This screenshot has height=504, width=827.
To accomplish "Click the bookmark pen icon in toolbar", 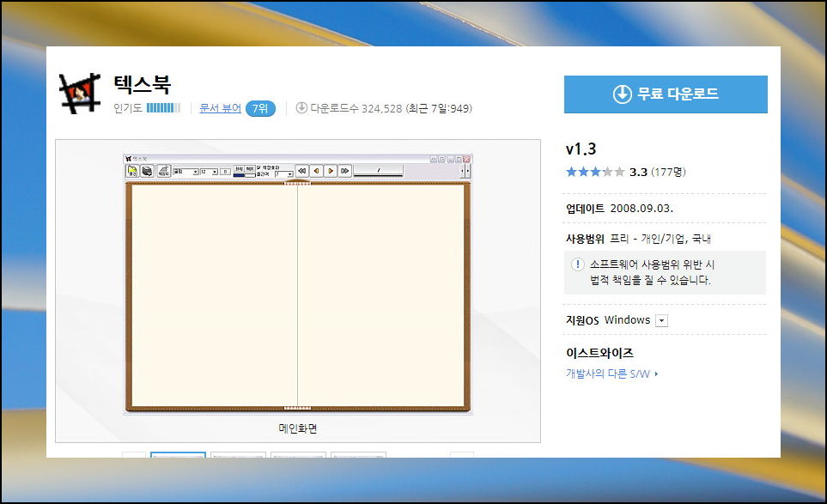I will pos(164,171).
